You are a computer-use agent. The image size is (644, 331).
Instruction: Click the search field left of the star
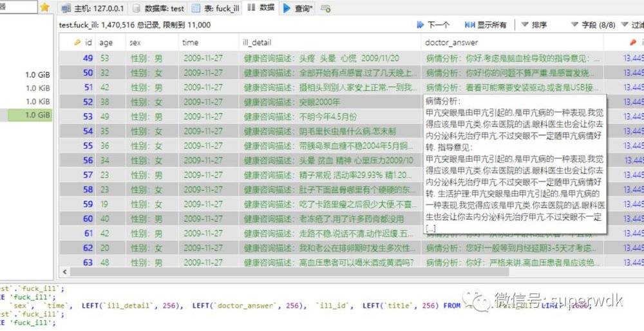[18, 7]
